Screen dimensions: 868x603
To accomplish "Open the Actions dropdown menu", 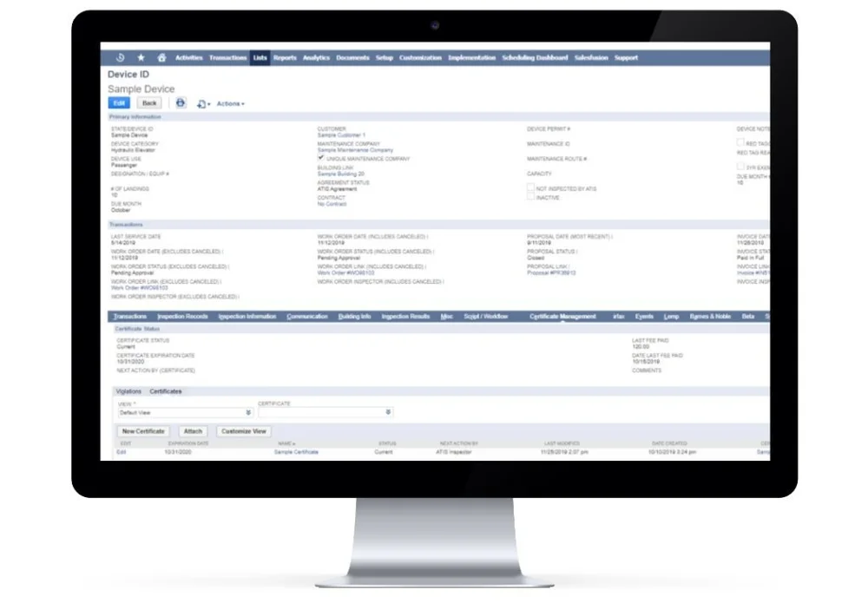I will (x=230, y=103).
